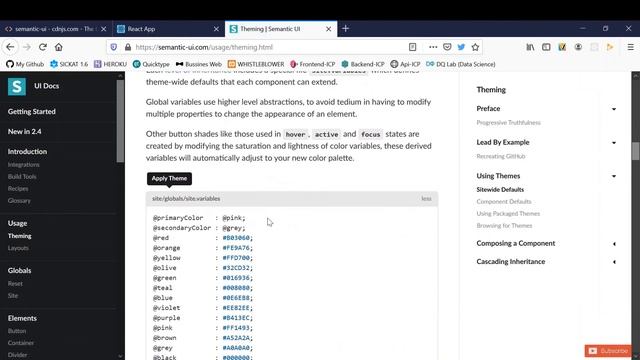The image size is (640, 360).
Task: Open SICKAT 1.6 bookmark
Action: (69, 64)
